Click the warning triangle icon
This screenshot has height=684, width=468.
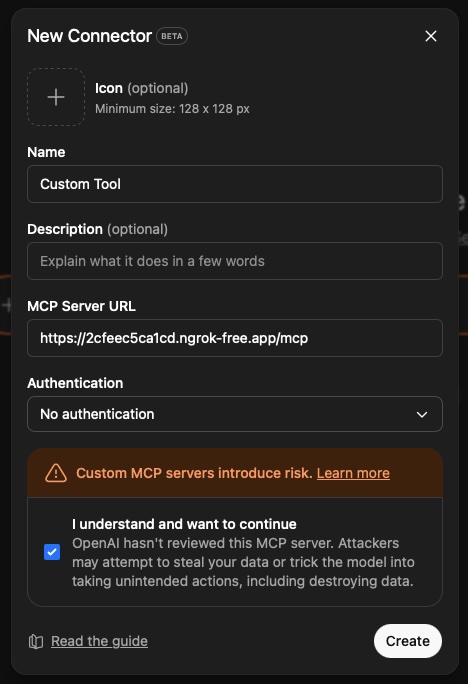pyautogui.click(x=56, y=473)
